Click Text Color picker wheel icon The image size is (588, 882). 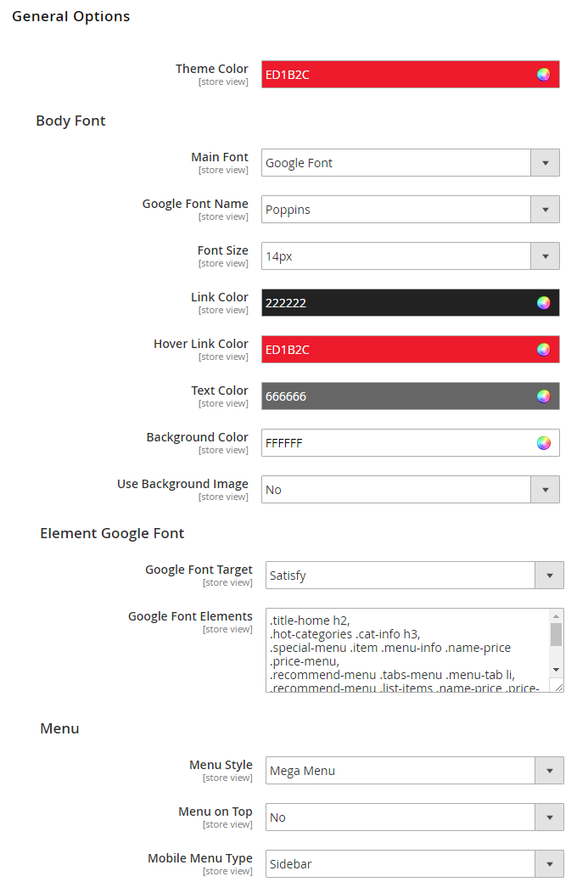tap(543, 396)
